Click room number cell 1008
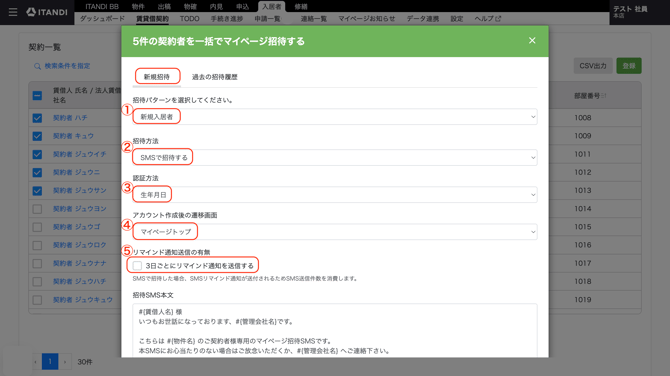670x376 pixels. 583,118
